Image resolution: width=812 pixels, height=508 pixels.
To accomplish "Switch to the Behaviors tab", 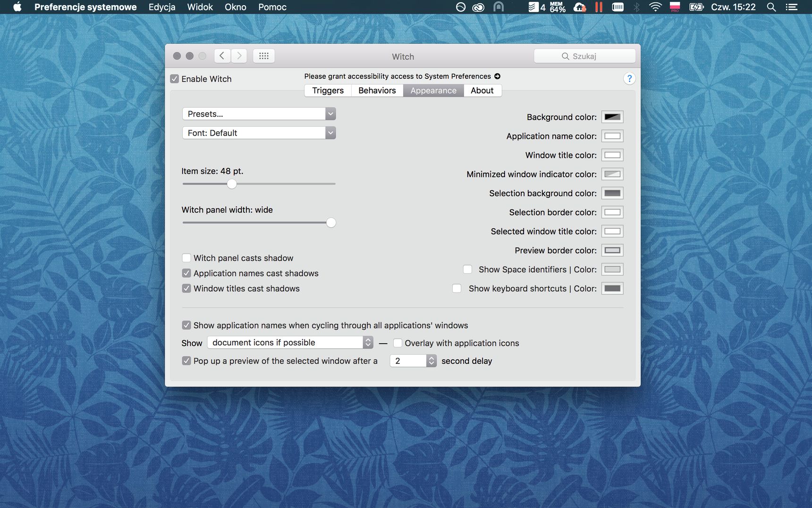I will pyautogui.click(x=377, y=90).
